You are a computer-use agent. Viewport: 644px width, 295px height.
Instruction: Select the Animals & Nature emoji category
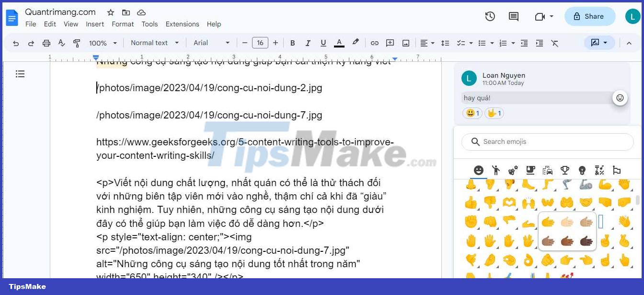click(x=513, y=170)
